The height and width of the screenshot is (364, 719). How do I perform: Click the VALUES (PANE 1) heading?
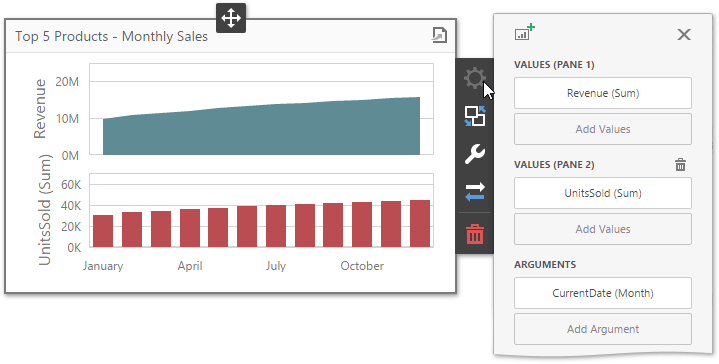tap(554, 65)
